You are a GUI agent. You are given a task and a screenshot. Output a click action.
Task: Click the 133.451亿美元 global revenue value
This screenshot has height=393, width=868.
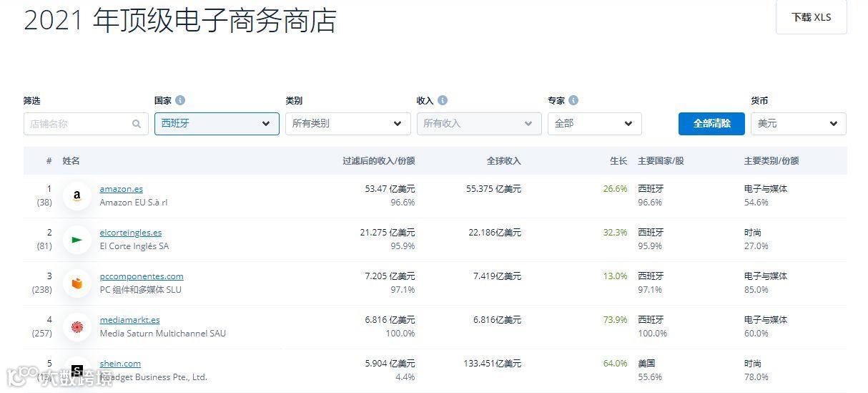click(493, 364)
